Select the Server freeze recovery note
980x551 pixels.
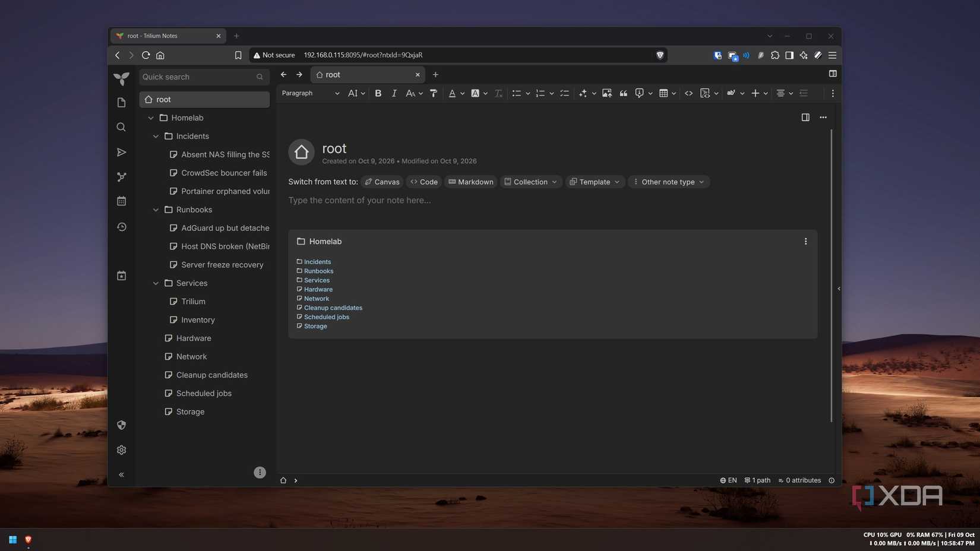[222, 265]
